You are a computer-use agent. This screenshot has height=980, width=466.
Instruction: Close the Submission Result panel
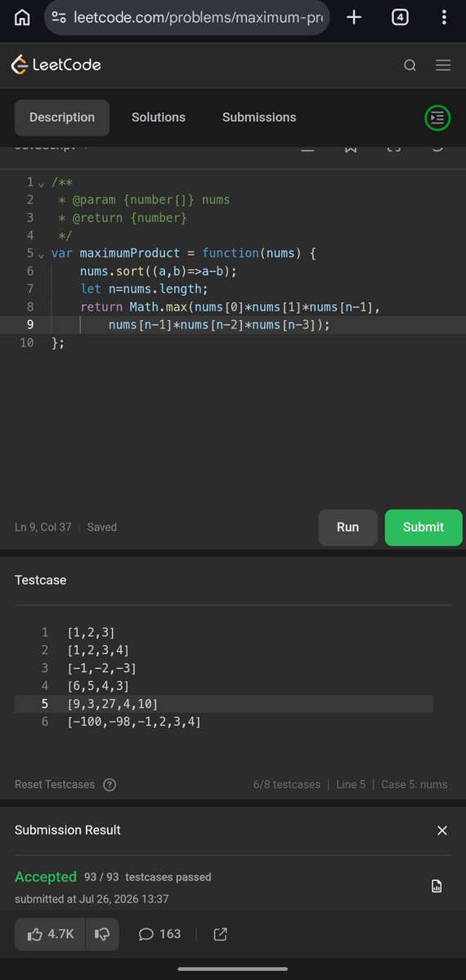pyautogui.click(x=442, y=831)
